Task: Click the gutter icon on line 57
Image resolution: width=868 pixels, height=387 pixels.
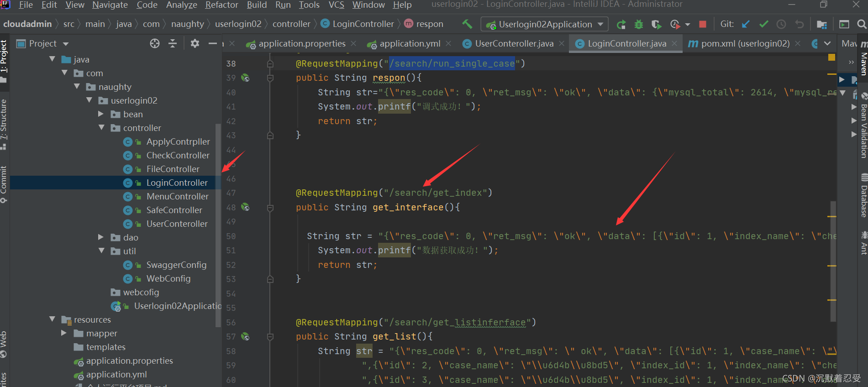Action: 245,337
